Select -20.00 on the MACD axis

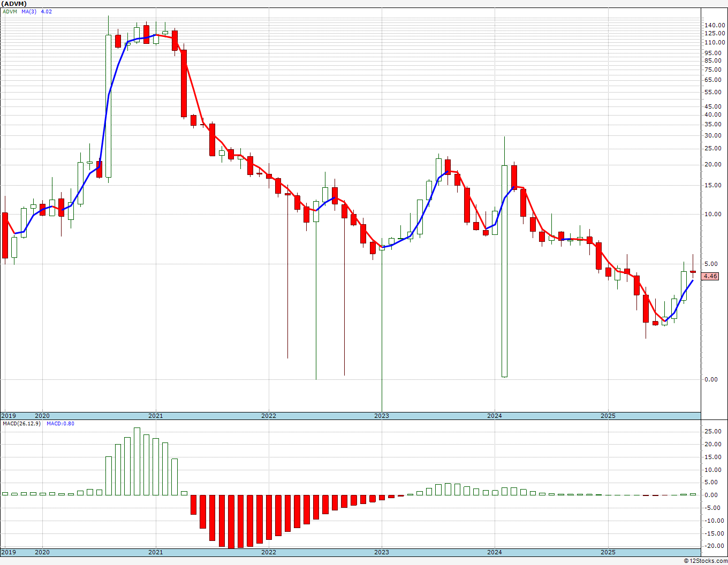tap(714, 546)
